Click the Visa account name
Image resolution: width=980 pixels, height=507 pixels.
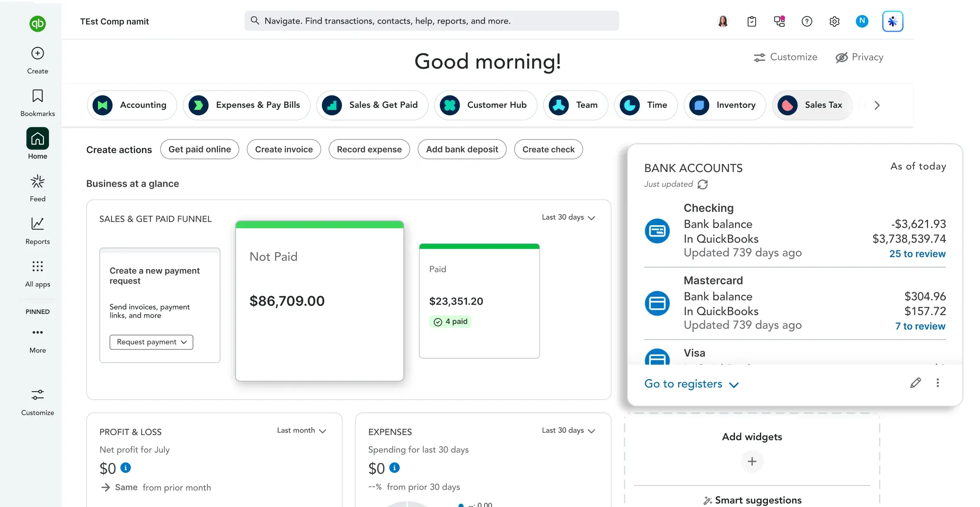[x=694, y=353]
